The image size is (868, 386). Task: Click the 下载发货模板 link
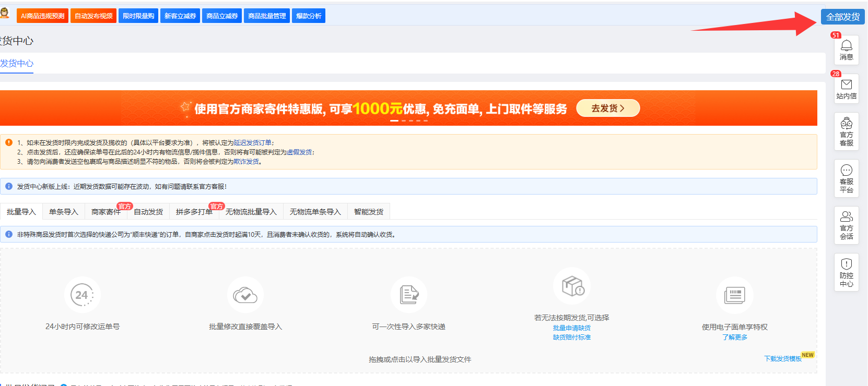pyautogui.click(x=782, y=359)
